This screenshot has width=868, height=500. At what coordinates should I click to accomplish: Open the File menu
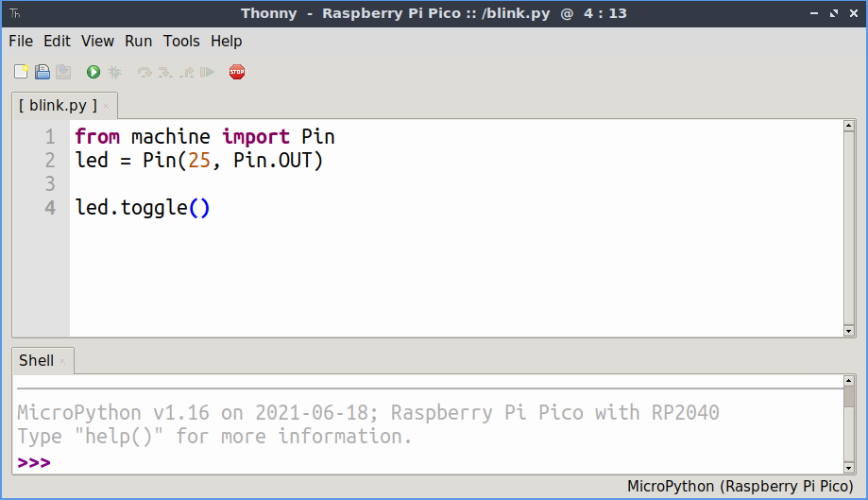pos(21,41)
